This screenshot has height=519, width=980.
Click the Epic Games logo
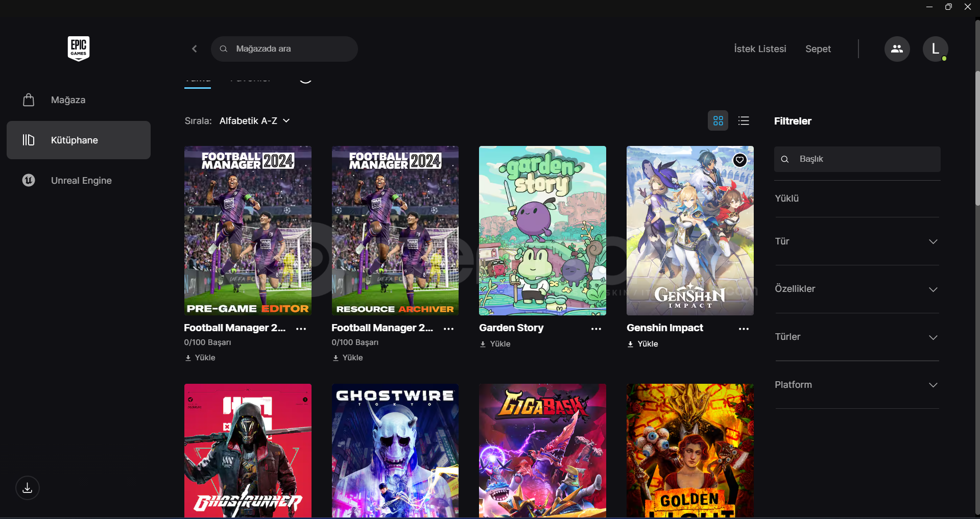[79, 48]
